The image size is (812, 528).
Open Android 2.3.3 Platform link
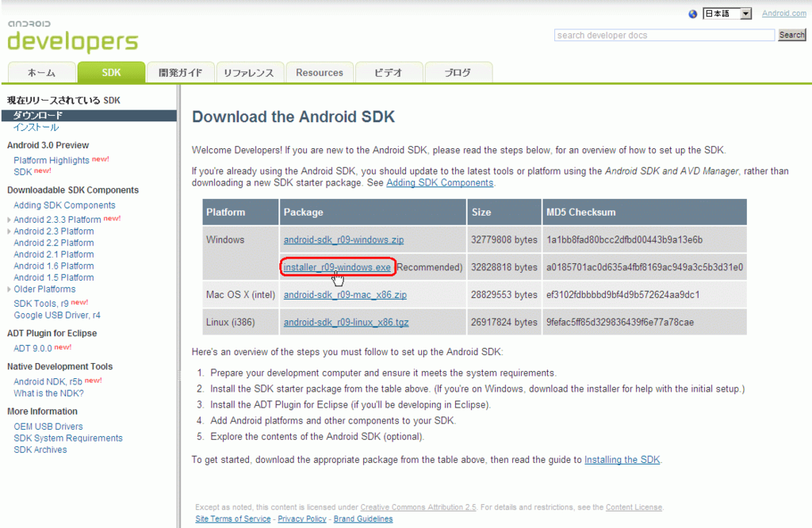click(x=57, y=220)
